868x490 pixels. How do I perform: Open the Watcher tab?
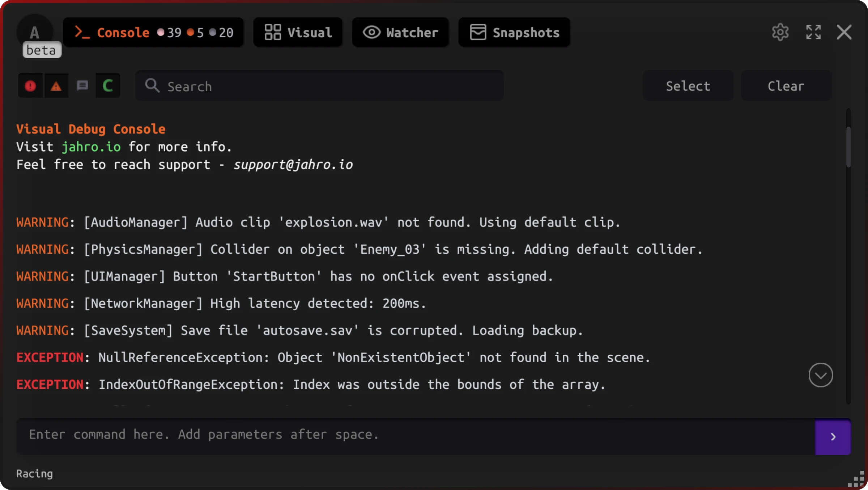point(400,32)
